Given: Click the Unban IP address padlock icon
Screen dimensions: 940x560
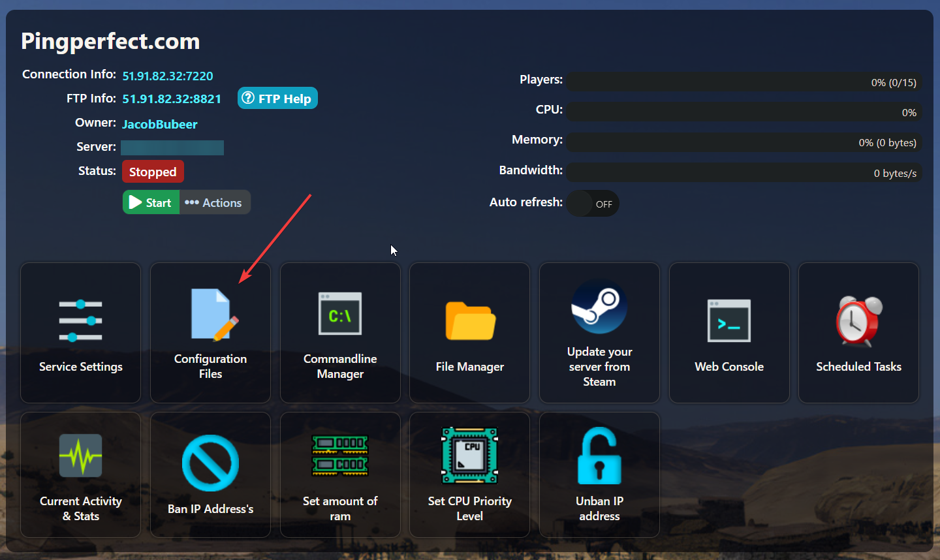Looking at the screenshot, I should (599, 456).
